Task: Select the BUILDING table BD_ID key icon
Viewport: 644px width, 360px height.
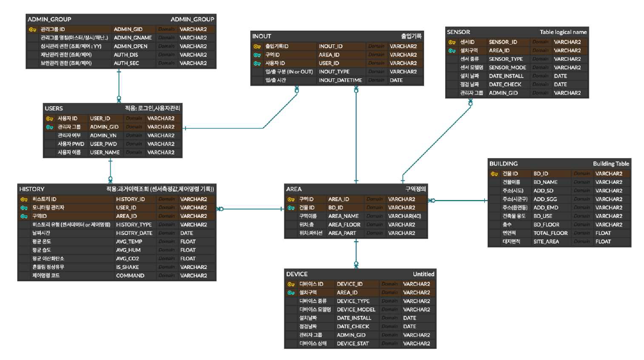Action: (494, 174)
